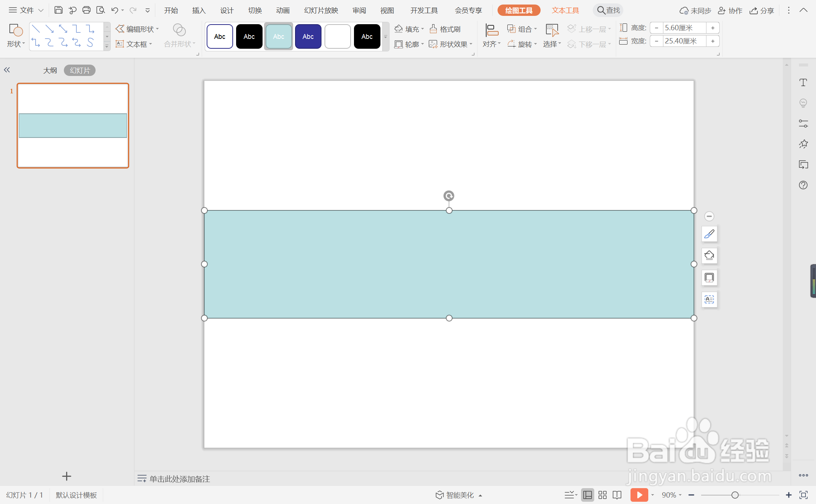Open the Animation (动画) ribbon tab
This screenshot has width=816, height=504.
pos(283,10)
